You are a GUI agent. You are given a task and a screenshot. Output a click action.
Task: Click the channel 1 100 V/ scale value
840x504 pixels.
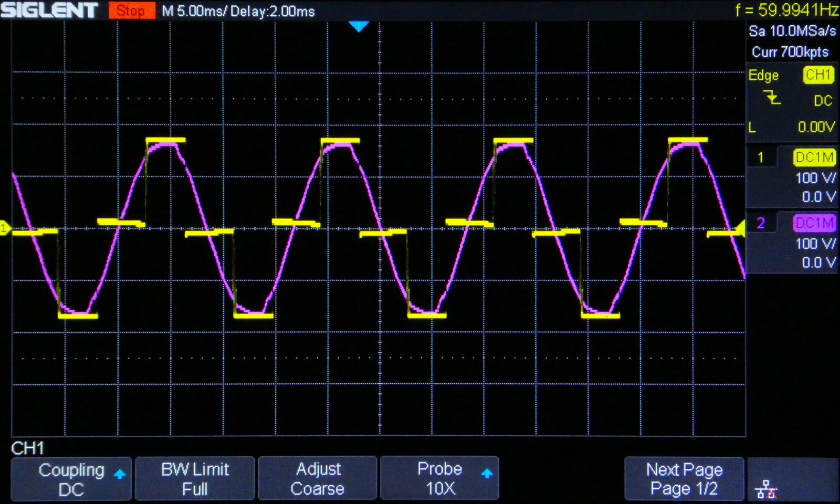pos(815,178)
